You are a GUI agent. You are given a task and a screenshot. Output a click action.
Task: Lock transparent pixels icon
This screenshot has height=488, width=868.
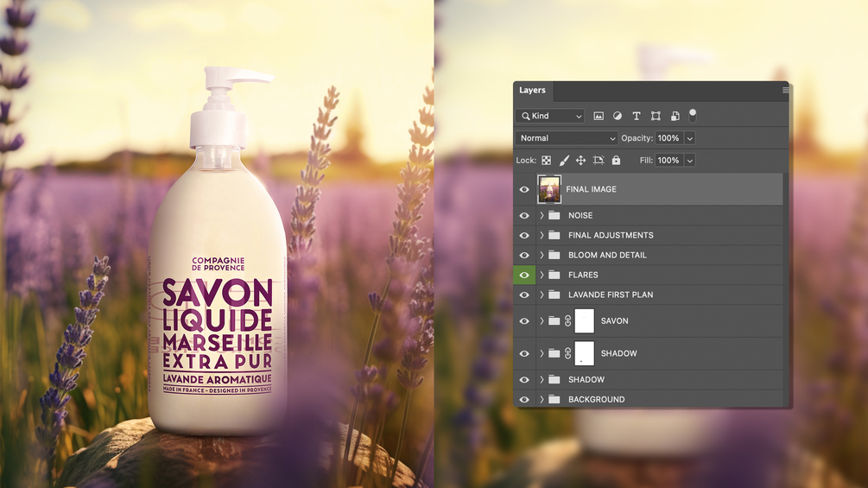(x=547, y=161)
